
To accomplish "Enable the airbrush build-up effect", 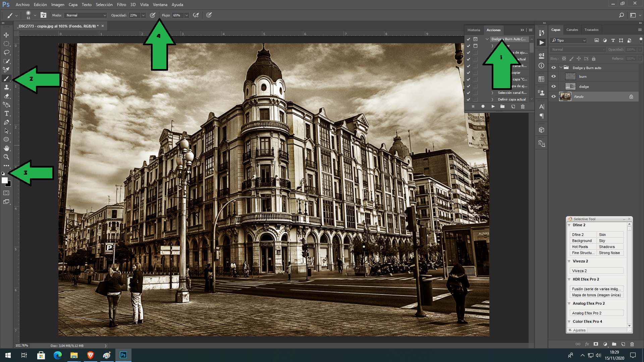I will 196,15.
